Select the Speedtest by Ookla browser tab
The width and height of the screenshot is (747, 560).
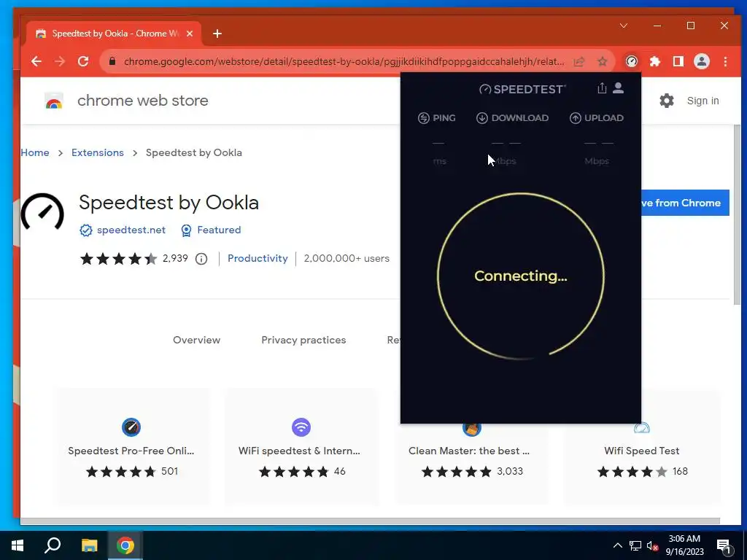[115, 34]
